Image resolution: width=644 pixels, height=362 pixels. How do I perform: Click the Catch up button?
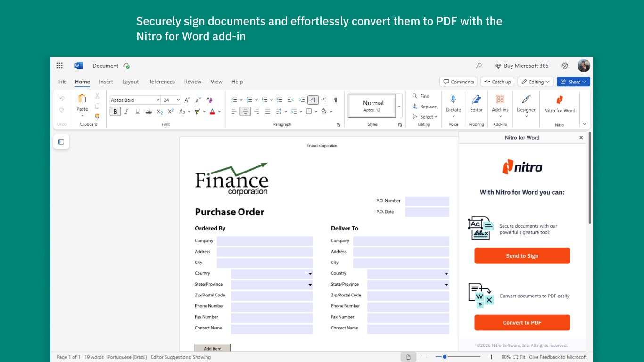pos(497,82)
